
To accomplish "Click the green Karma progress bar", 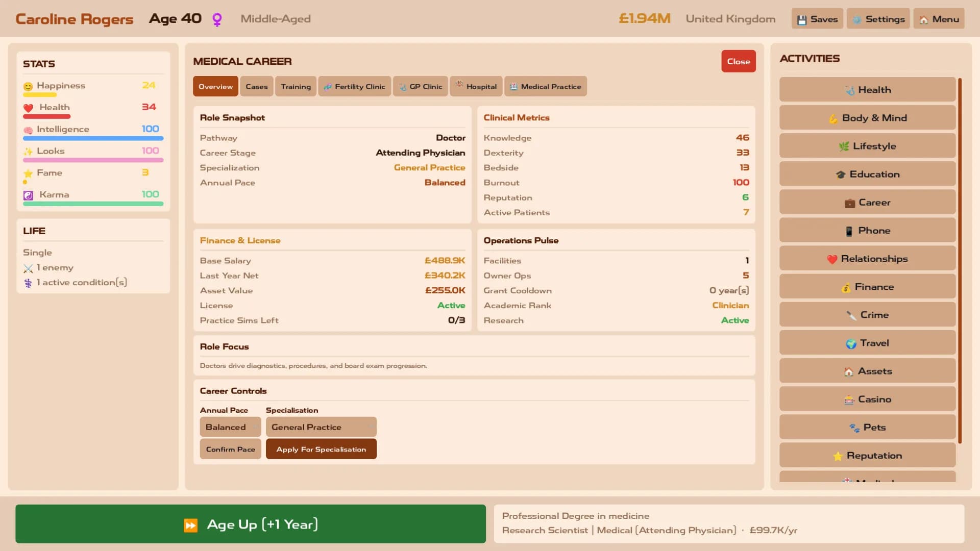I will point(93,204).
